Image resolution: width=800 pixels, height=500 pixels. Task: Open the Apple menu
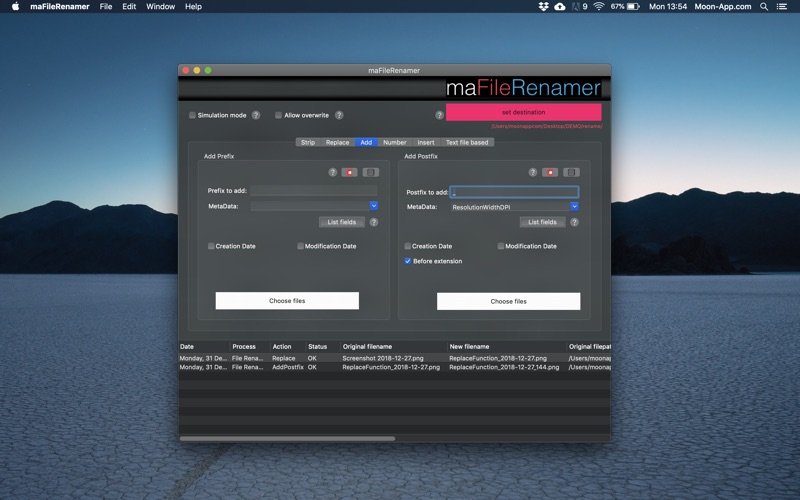tap(15, 7)
